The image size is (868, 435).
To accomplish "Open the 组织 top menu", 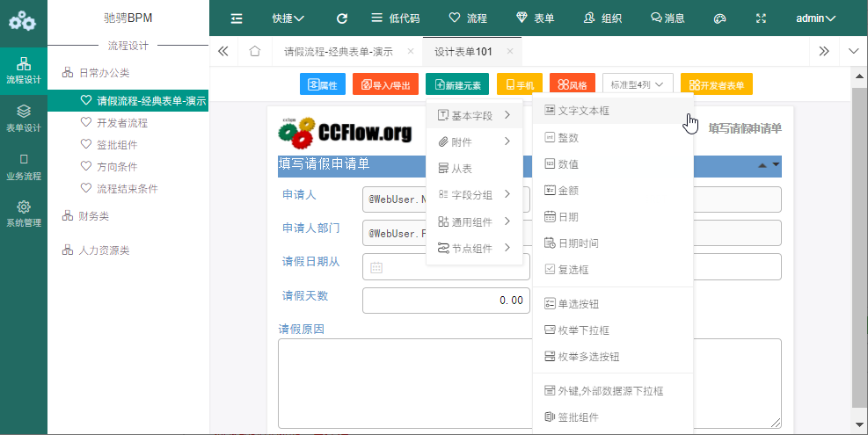I will tap(602, 18).
